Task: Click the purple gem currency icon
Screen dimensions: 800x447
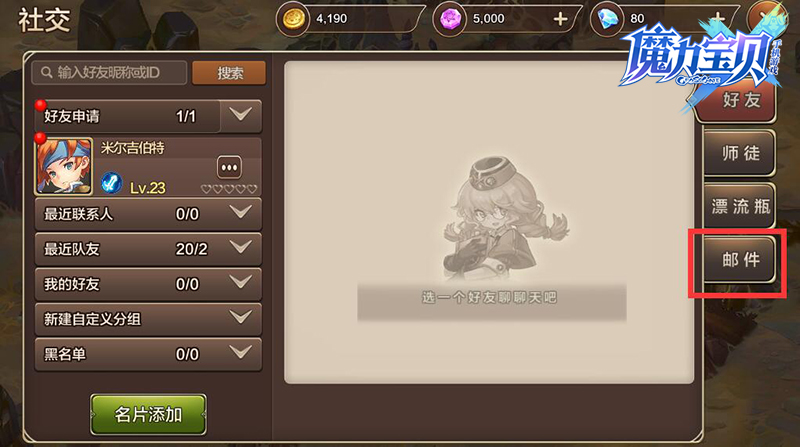Action: pos(450,19)
